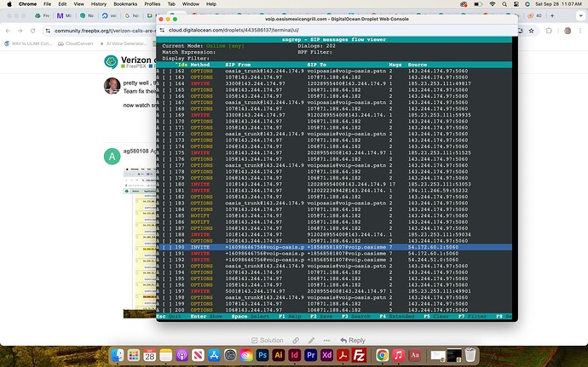The image size is (588, 367).
Task: Open the CloudConvert bookmark
Action: [x=76, y=43]
